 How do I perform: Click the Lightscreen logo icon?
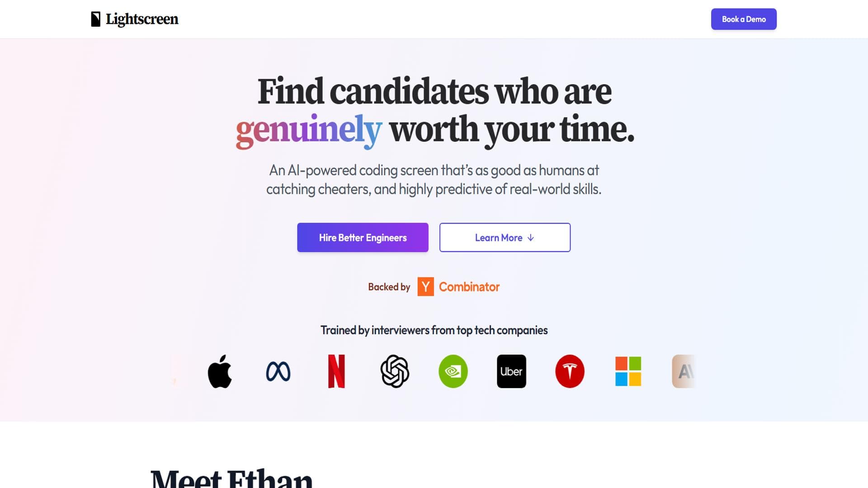point(95,19)
